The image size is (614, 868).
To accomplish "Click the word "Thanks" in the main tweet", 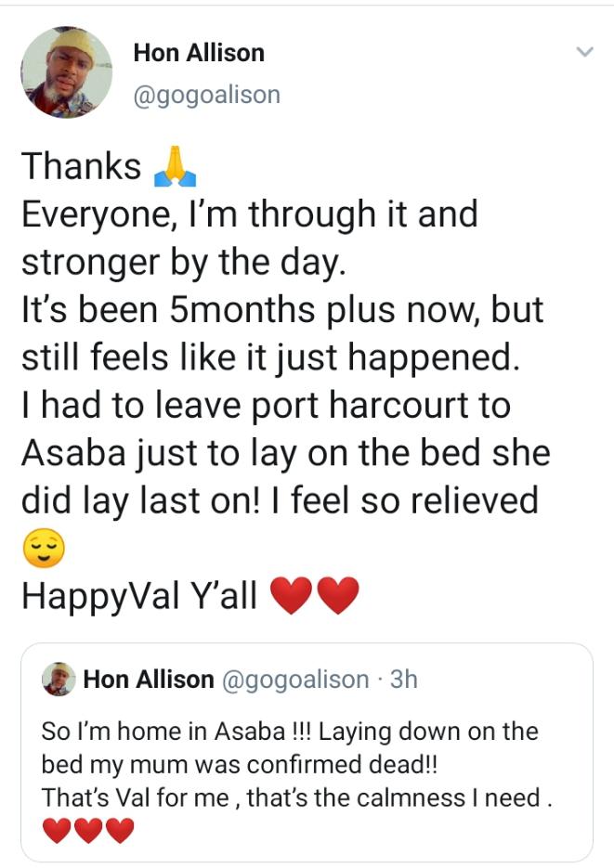I will (x=81, y=166).
